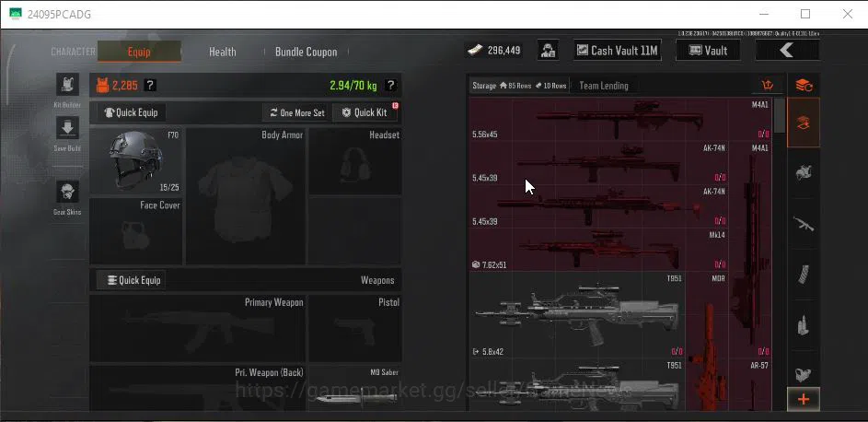Screen dimensions: 868x422
Task: Select the empty Headset slot
Action: [x=354, y=161]
